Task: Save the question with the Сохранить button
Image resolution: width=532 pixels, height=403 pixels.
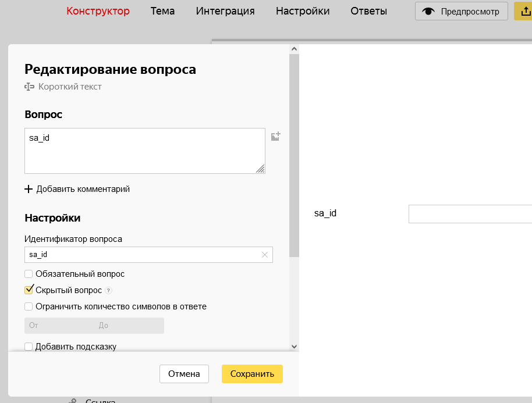Action: pyautogui.click(x=252, y=374)
